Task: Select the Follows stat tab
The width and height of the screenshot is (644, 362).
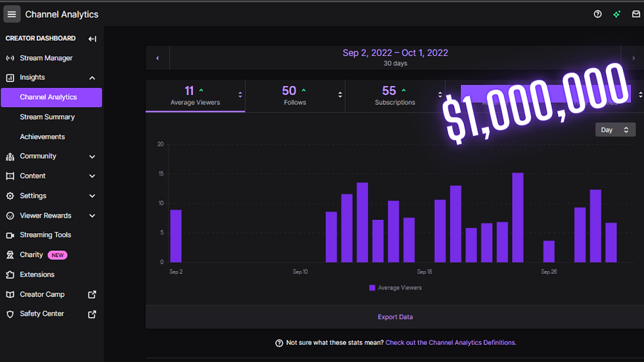Action: pyautogui.click(x=295, y=96)
